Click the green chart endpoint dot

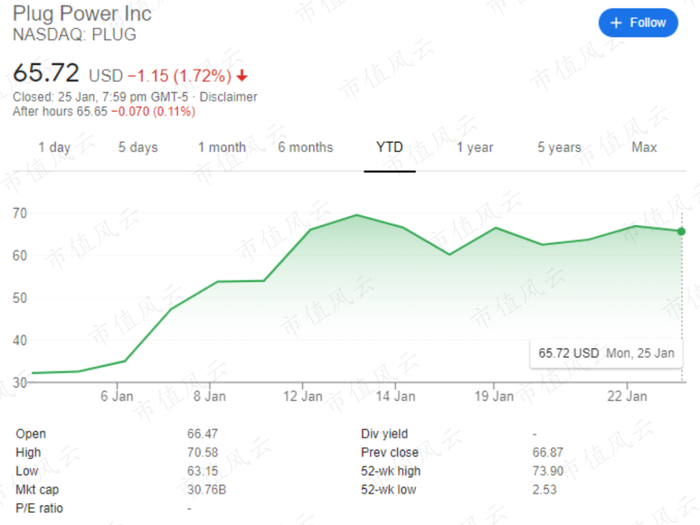click(681, 231)
